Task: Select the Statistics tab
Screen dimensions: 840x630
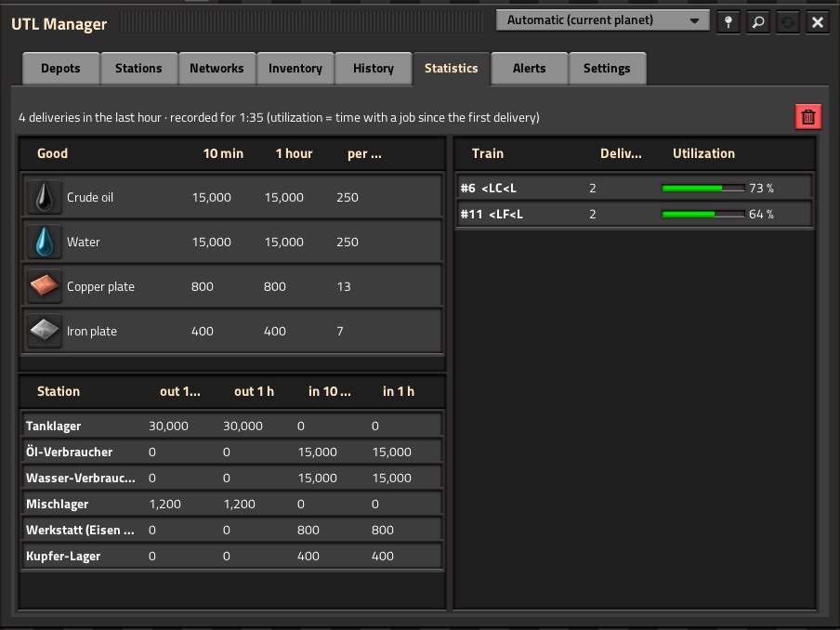Action: tap(451, 69)
